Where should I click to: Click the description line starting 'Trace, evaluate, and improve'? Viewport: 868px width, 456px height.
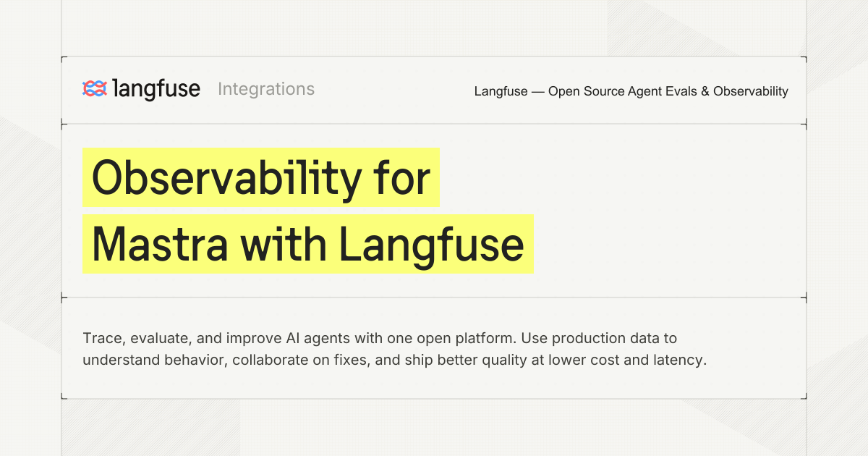tap(380, 338)
